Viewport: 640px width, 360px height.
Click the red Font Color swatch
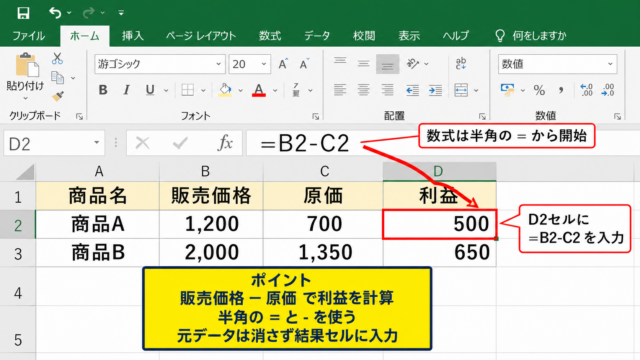(x=259, y=90)
